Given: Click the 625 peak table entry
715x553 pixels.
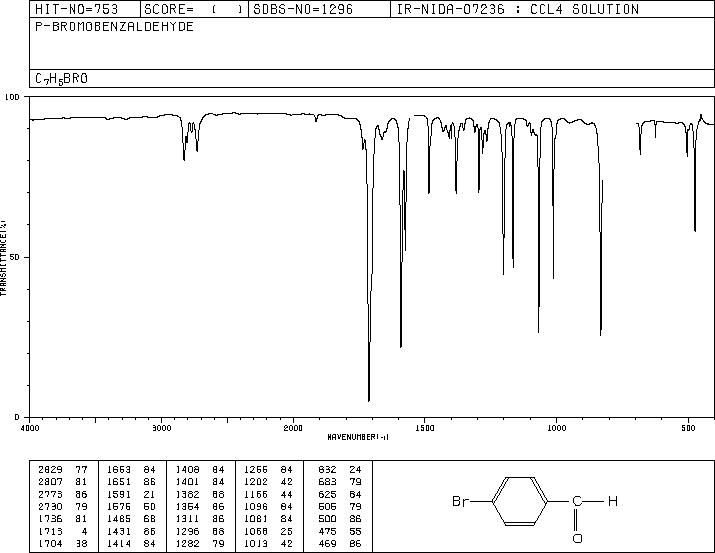Looking at the screenshot, I should (340, 494).
